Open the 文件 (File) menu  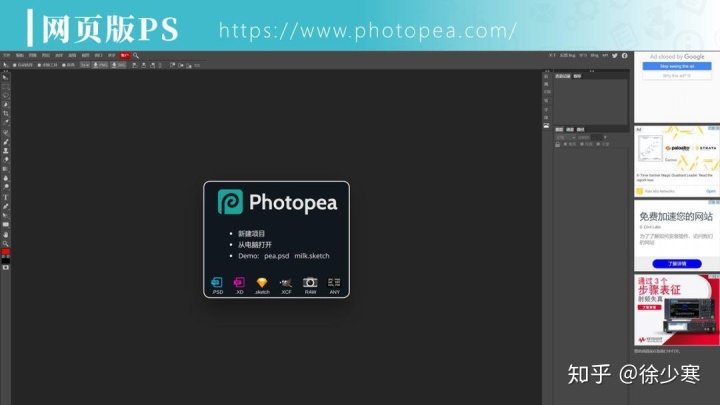click(6, 56)
